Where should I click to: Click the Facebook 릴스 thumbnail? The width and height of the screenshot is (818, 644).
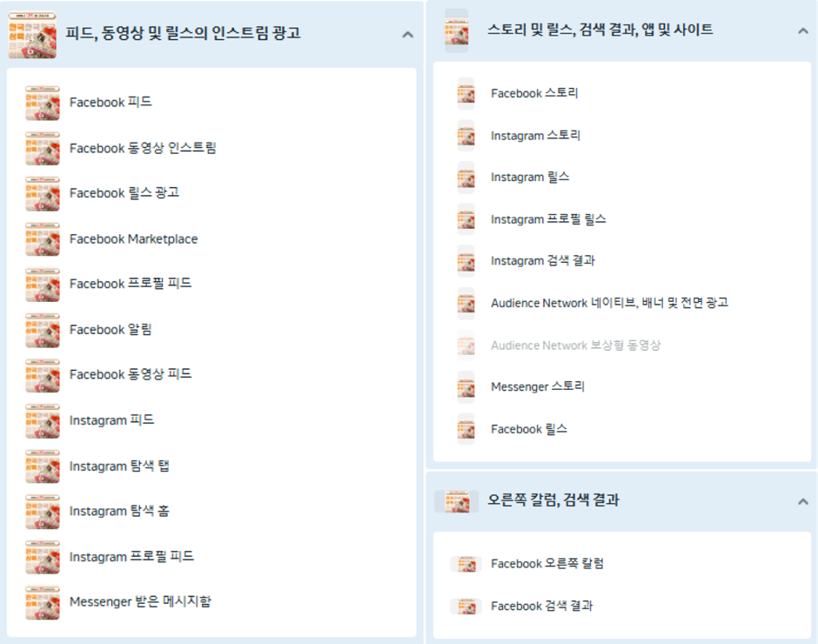coord(466,429)
